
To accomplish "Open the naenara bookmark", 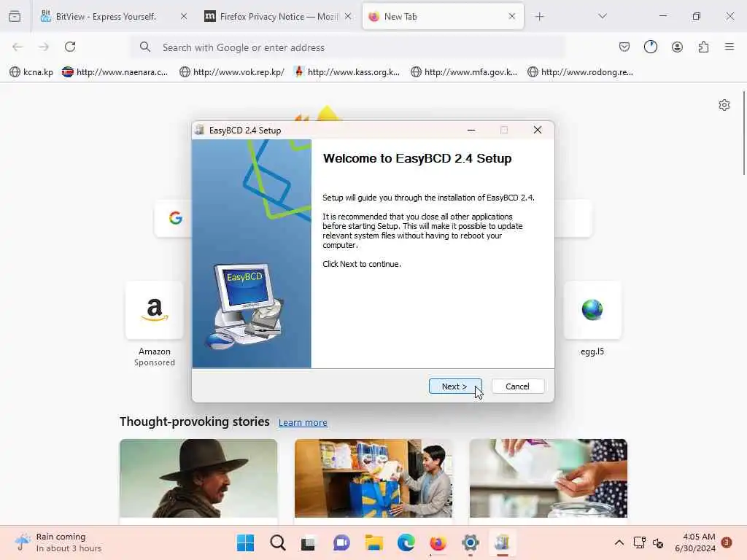I will (x=115, y=72).
